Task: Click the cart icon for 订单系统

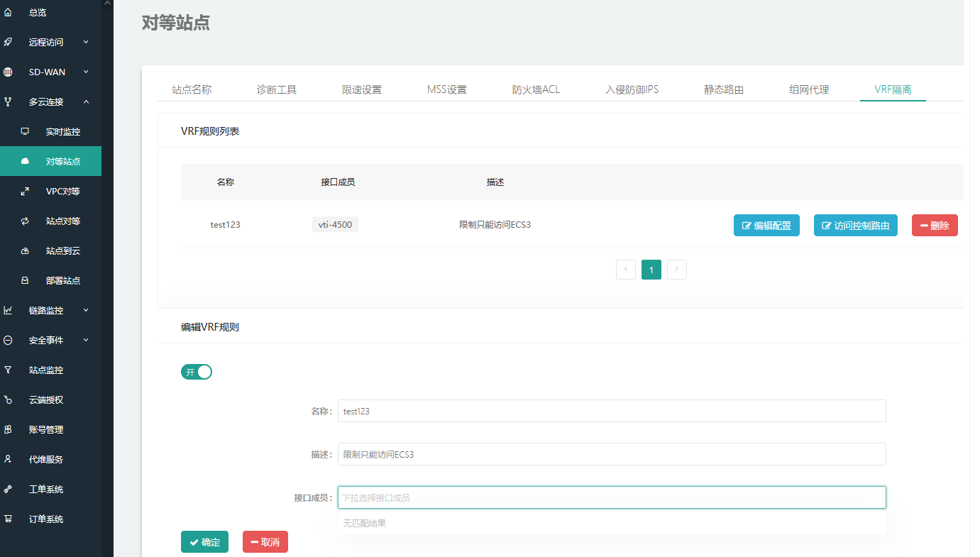Action: coord(8,519)
